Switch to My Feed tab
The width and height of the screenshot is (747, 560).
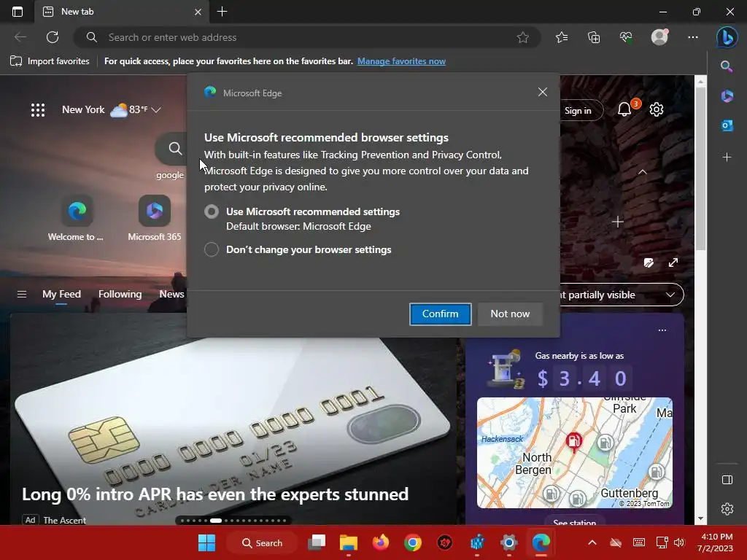pyautogui.click(x=61, y=295)
